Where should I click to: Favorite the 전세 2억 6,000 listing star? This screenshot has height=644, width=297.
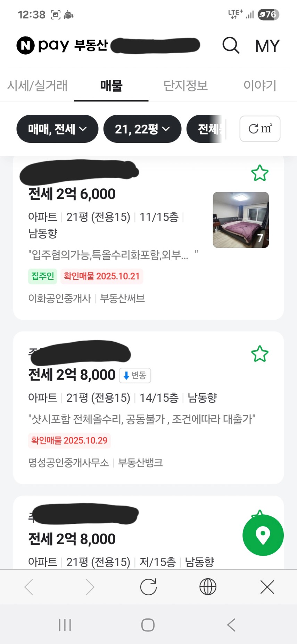click(x=259, y=173)
